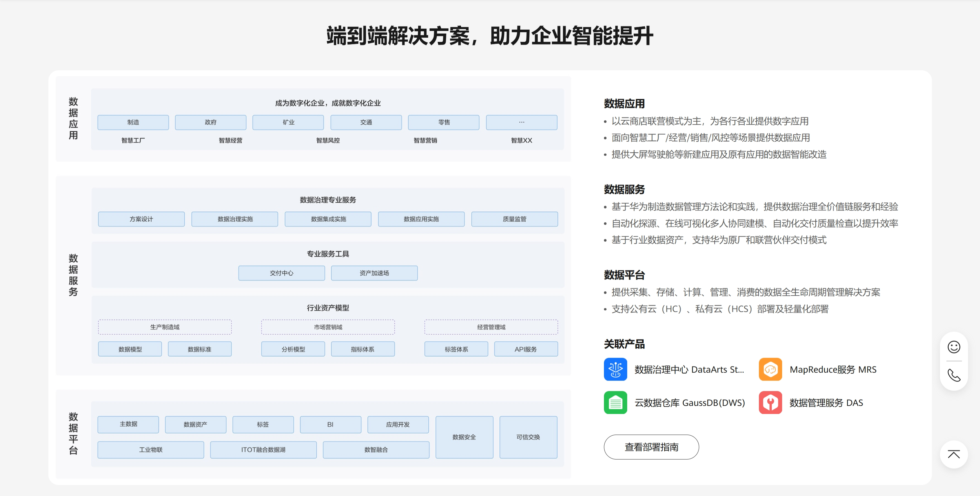Screen dimensions: 980x496
Task: Click the 智慧风控 label
Action: pyautogui.click(x=328, y=140)
